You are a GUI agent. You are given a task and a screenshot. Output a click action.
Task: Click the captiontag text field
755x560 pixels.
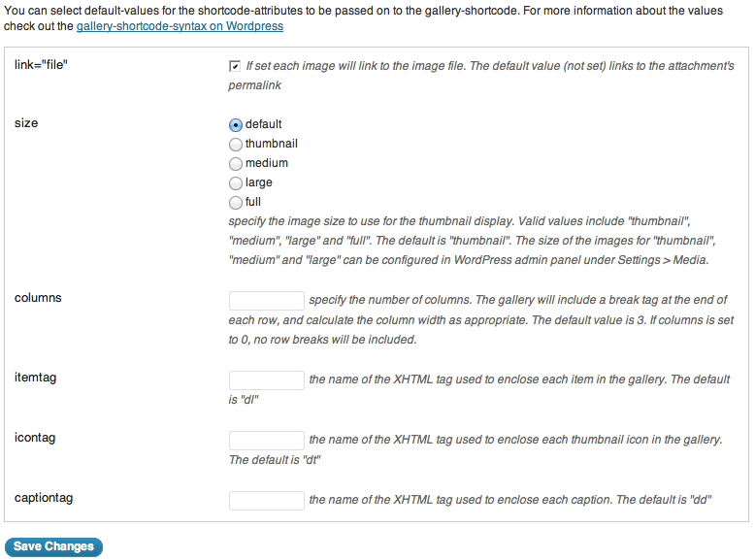pos(266,500)
